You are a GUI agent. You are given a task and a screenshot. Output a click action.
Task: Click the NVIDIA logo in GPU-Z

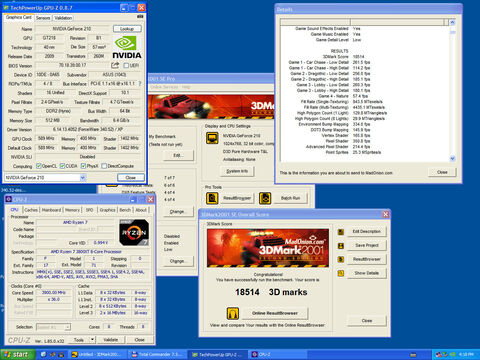click(x=127, y=47)
